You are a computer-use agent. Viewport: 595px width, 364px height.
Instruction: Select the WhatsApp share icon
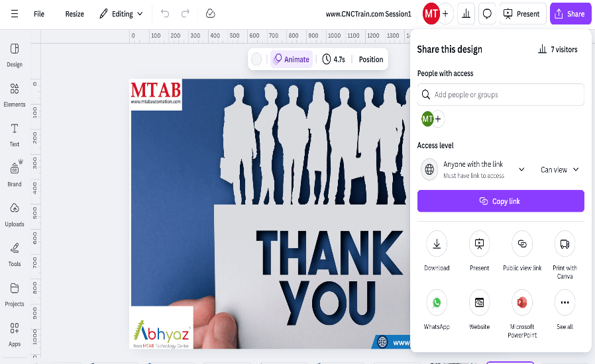coord(437,302)
